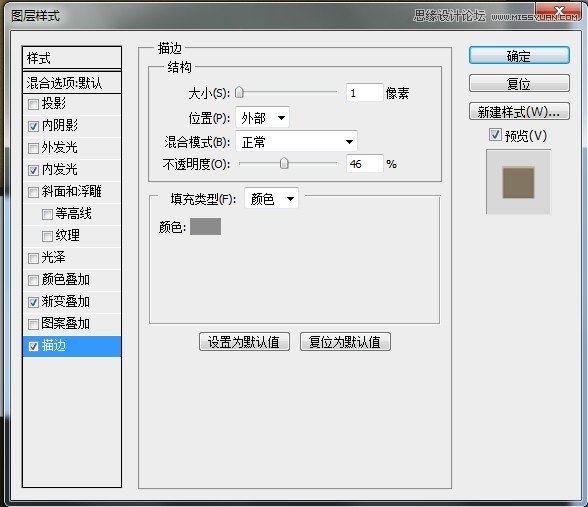588x507 pixels.
Task: Select the 斜面和浮雕 style row label
Action: click(72, 191)
